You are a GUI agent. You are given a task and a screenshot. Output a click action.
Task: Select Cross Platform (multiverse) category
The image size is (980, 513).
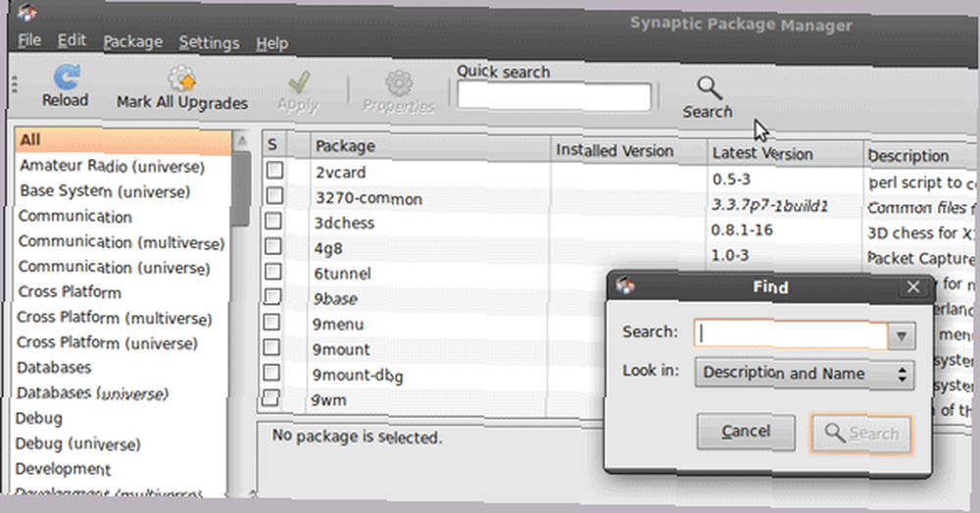pyautogui.click(x=115, y=318)
